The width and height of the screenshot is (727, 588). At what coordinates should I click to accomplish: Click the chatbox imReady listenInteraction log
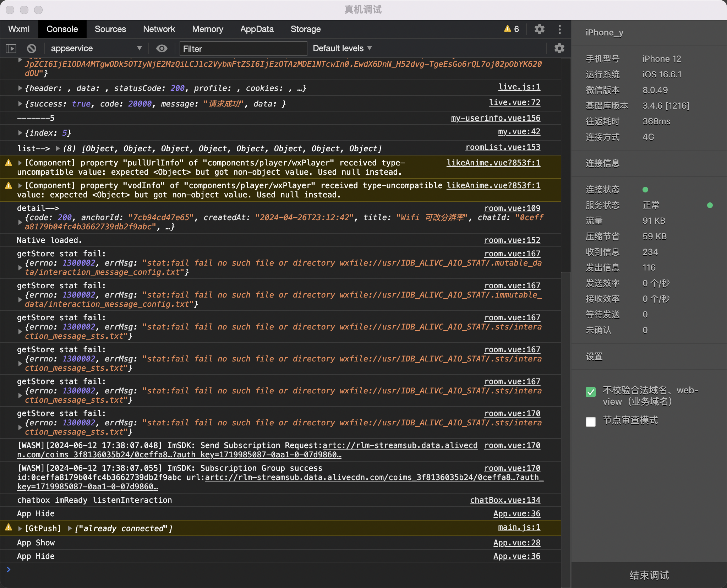coord(94,500)
